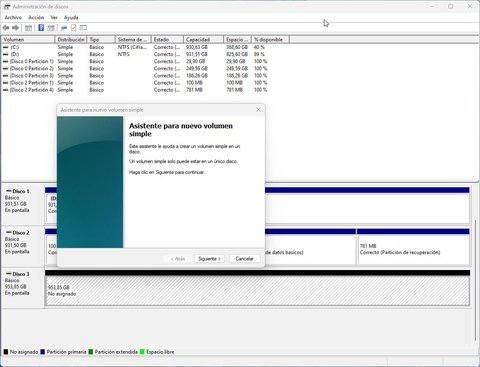Click the volume icon beside (D:)
Viewport: 480px width, 367px height.
pos(6,54)
